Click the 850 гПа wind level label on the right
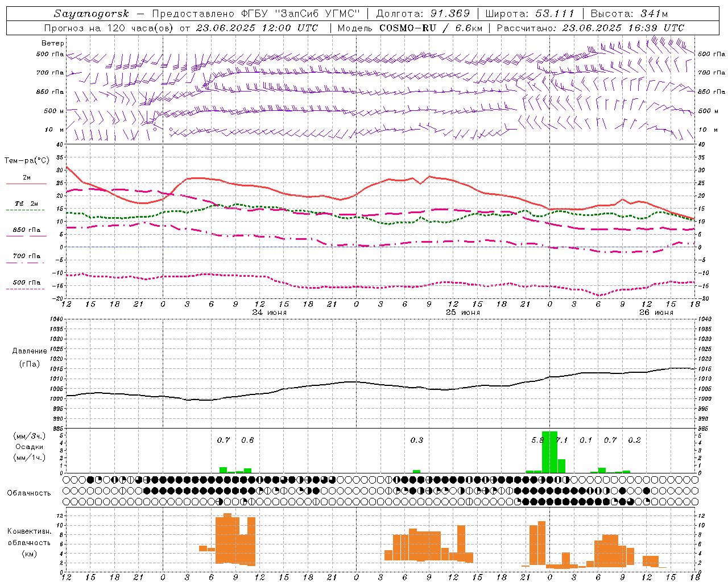The width and height of the screenshot is (728, 582). 712,92
